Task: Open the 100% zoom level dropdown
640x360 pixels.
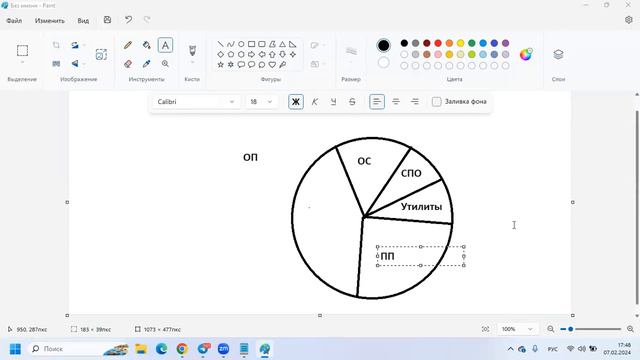Action: (517, 329)
